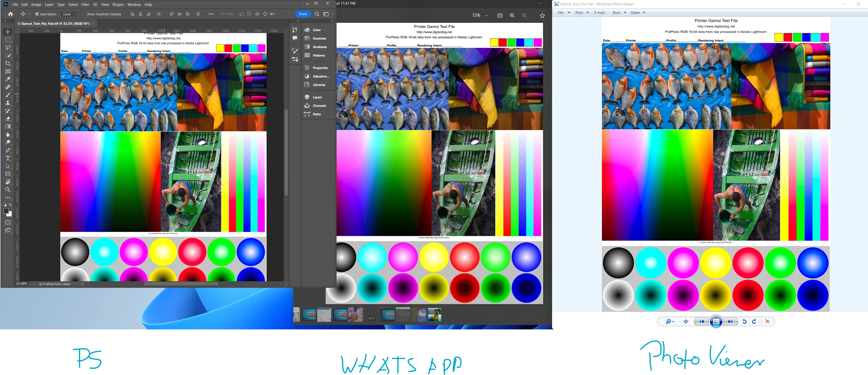Click the Photoshop Home icon

tap(10, 14)
